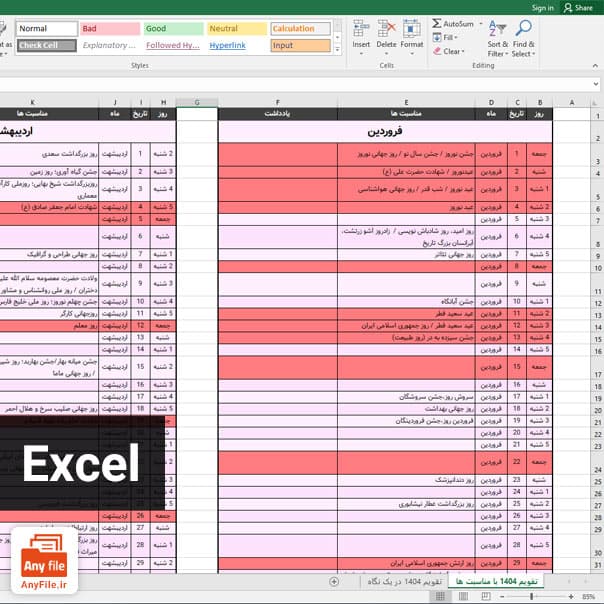Click the Insert cells icon
The width and height of the screenshot is (604, 604).
[361, 29]
